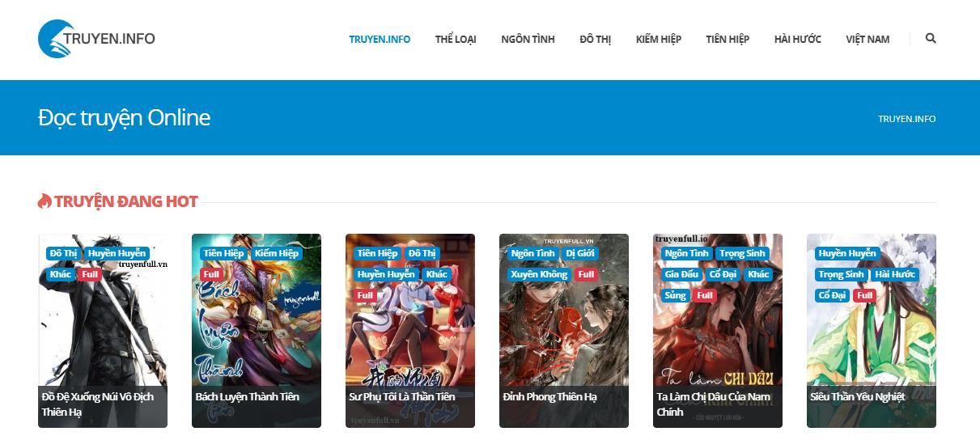Screen dimensions: 980x440
Task: Click the search magnifier icon
Action: point(931,38)
